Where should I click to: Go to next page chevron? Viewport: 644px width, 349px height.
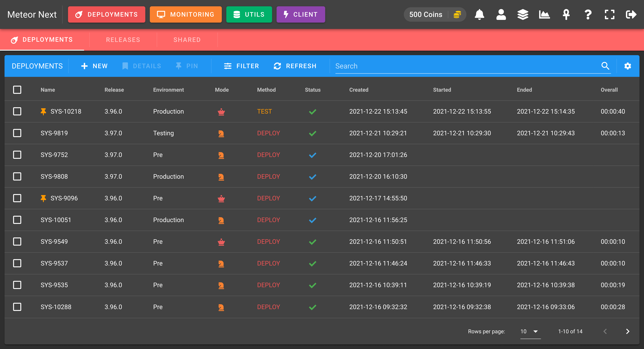point(628,331)
